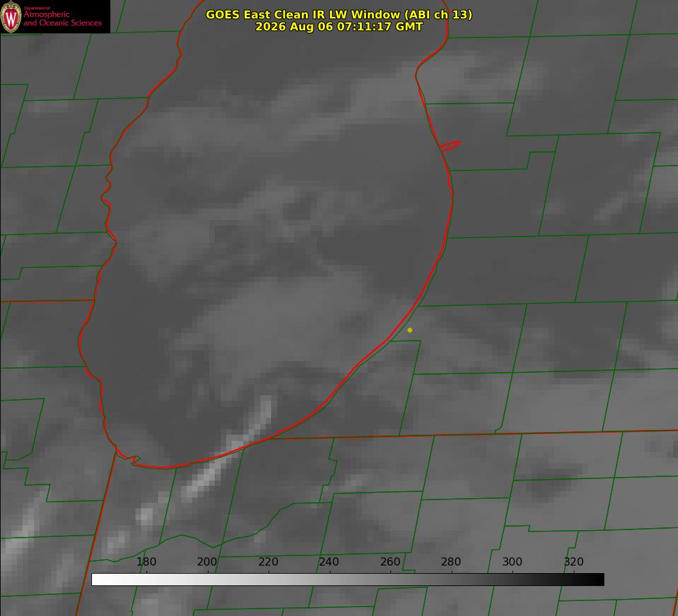Image resolution: width=678 pixels, height=616 pixels.
Task: Click the grayscale temperature colorbar
Action: [x=348, y=579]
